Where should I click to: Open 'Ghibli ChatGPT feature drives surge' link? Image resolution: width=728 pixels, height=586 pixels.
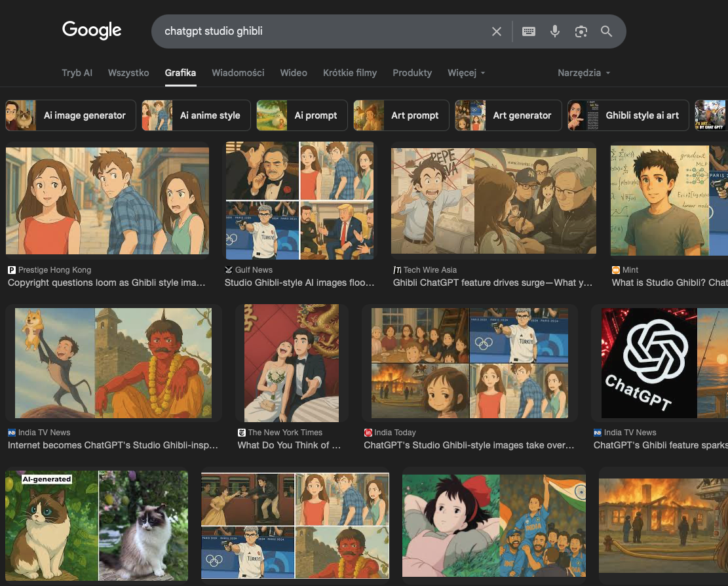(x=493, y=283)
